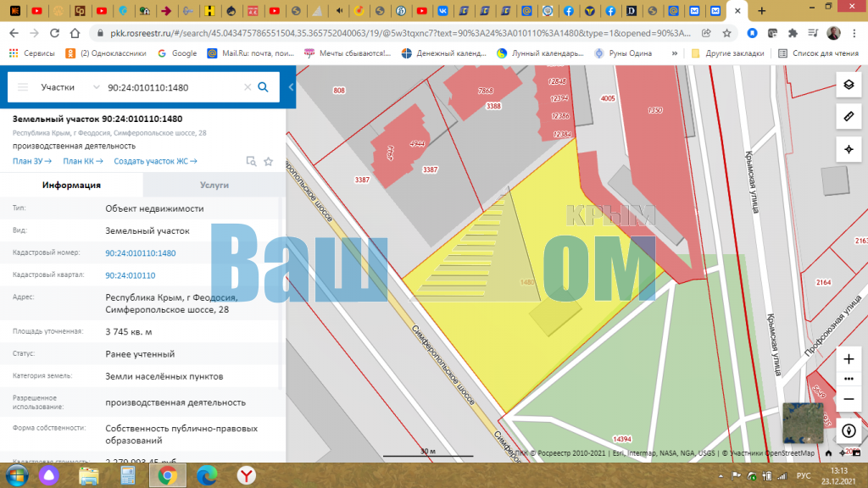868x488 pixels.
Task: Clear the cadastral number search field
Action: pyautogui.click(x=248, y=87)
